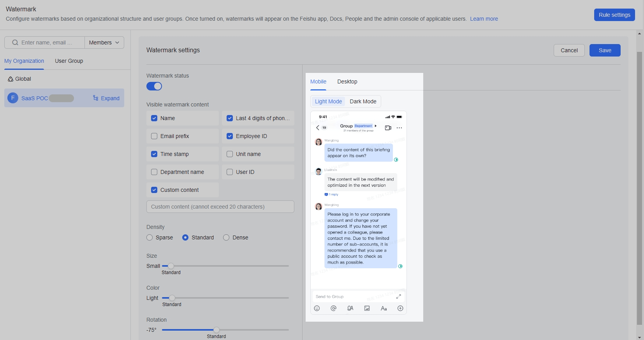Image resolution: width=644 pixels, height=340 pixels.
Task: Click the @ mention icon in preview
Action: coord(333,308)
